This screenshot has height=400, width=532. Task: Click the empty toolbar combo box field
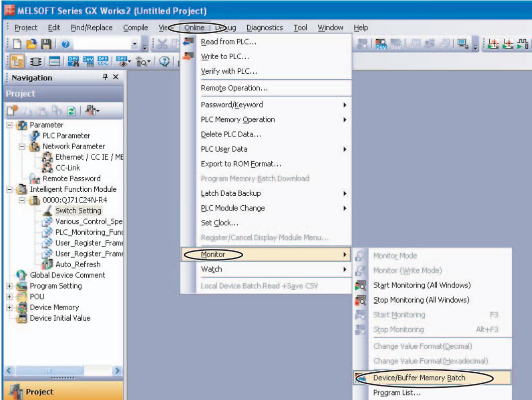coord(102,44)
